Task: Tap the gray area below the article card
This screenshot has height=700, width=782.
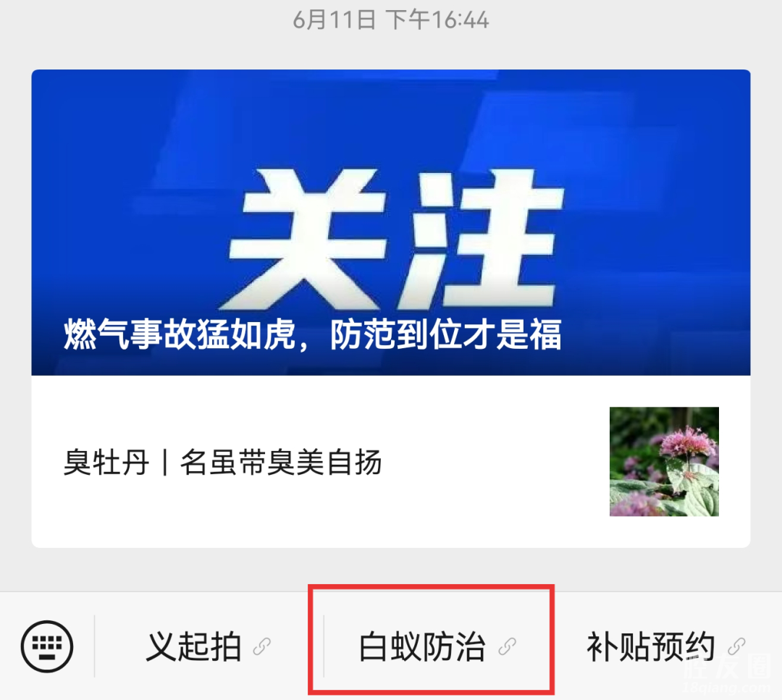Action: [390, 570]
